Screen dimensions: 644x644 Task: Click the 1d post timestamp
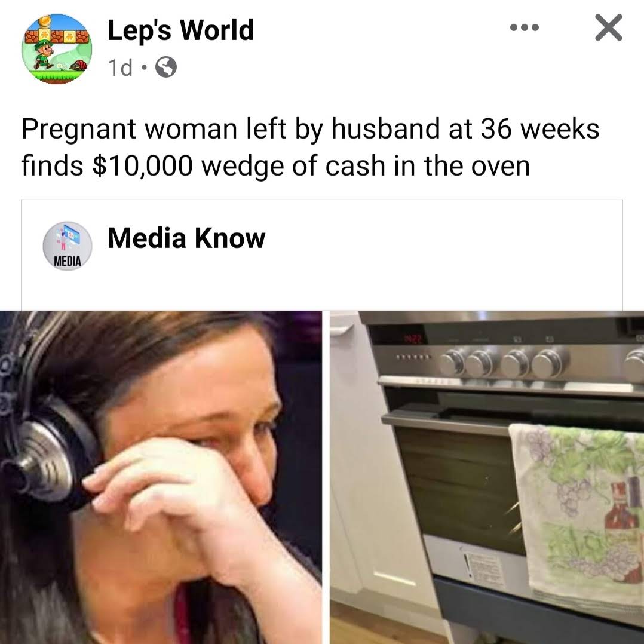click(120, 68)
